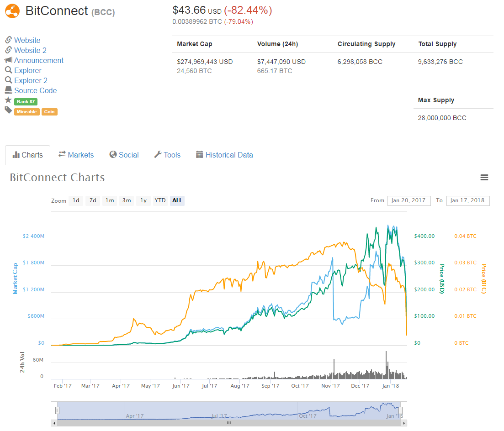Viewport: 504px width, 431px height.
Task: Click the $7,447,090 USD volume value
Action: pos(281,62)
